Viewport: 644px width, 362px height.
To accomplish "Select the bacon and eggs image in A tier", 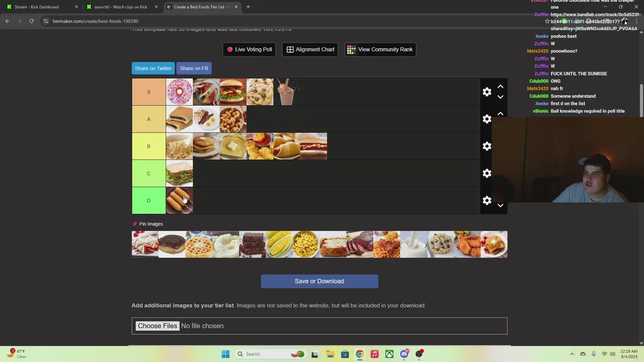I will (x=206, y=119).
